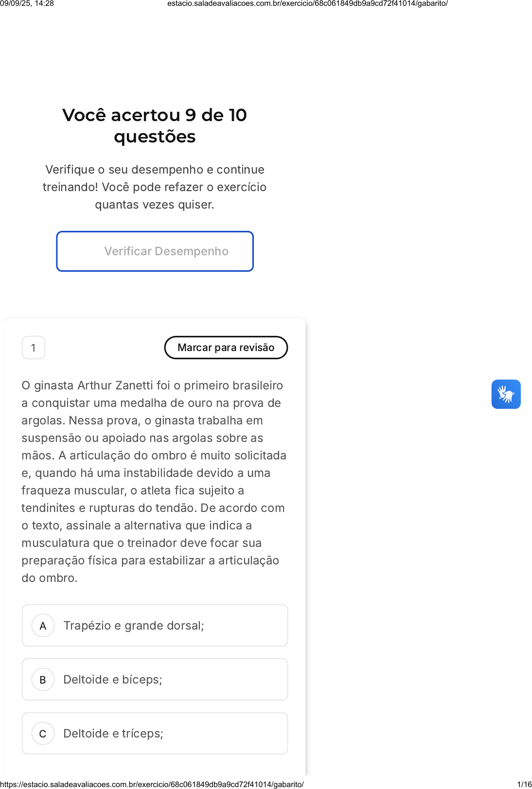
Task: Click the Verificar Desempenho button
Action: pyautogui.click(x=155, y=251)
